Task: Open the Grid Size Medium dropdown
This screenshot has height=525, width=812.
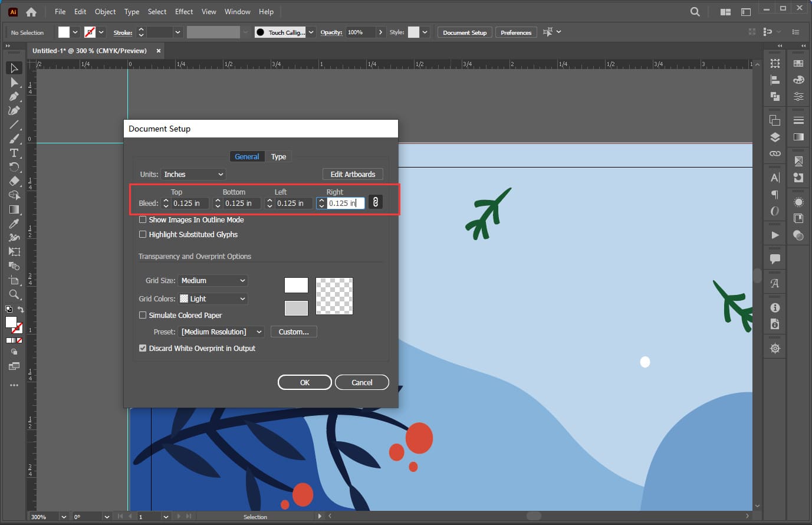Action: click(x=213, y=280)
